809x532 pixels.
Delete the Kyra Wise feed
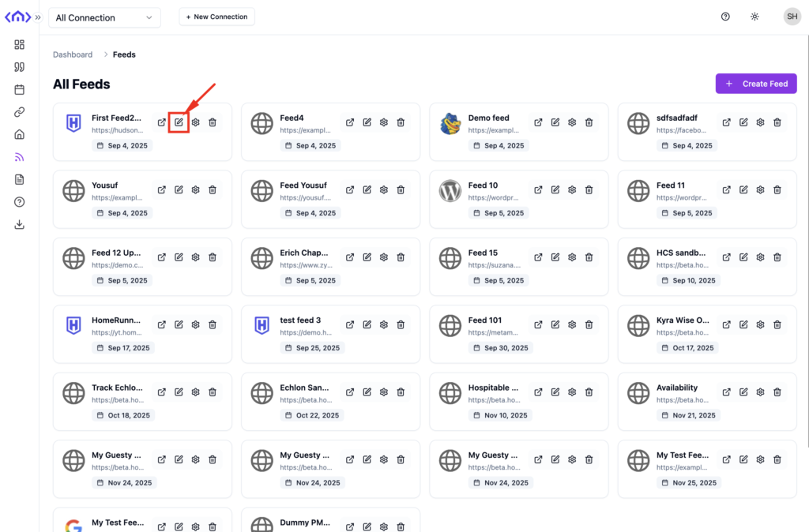coord(777,324)
